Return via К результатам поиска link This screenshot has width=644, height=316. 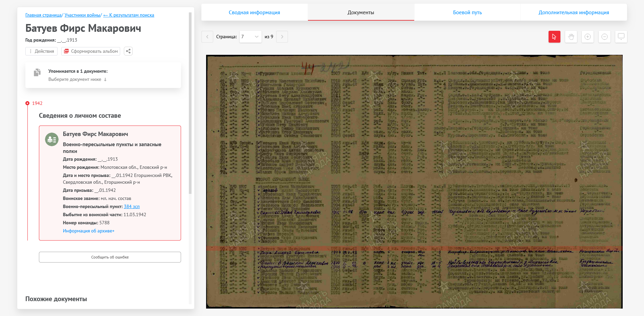(129, 15)
